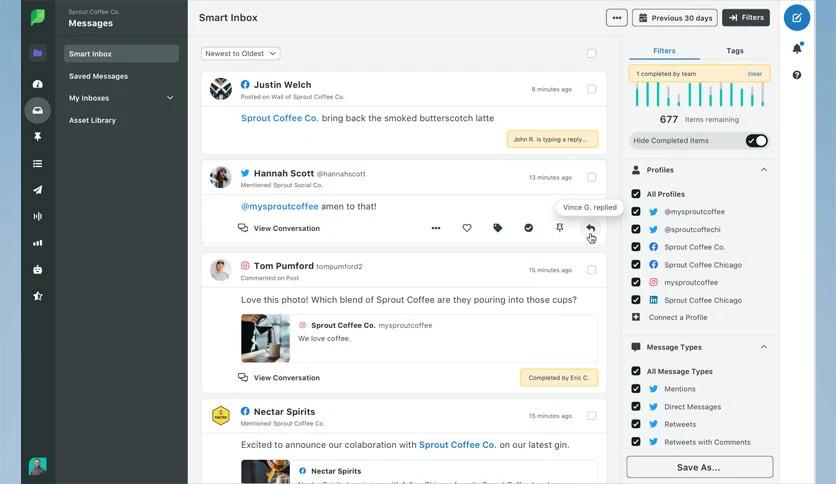836x484 pixels.
Task: Mark Hannah Scott's message complete with checkmark icon
Action: pyautogui.click(x=529, y=228)
